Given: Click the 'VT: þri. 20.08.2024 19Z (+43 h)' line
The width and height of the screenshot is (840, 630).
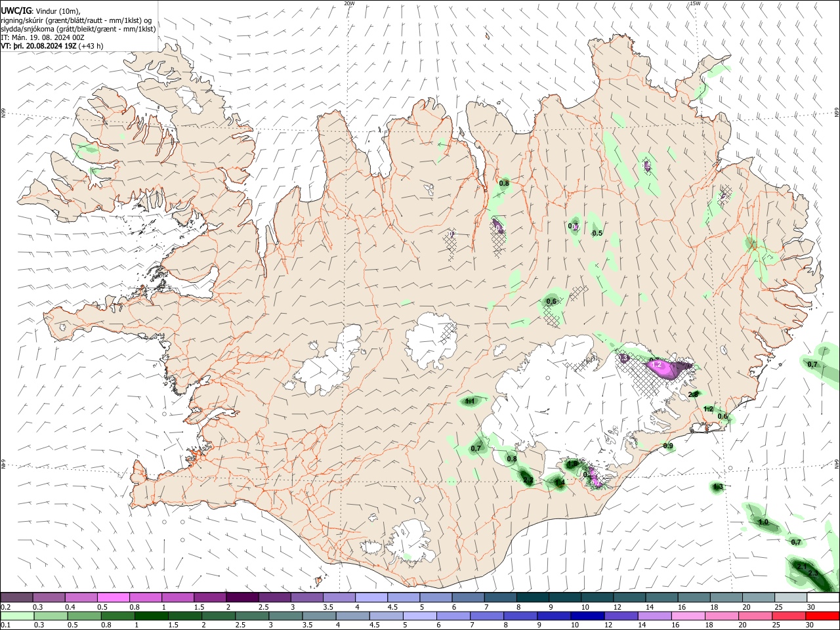Looking at the screenshot, I should (x=52, y=46).
